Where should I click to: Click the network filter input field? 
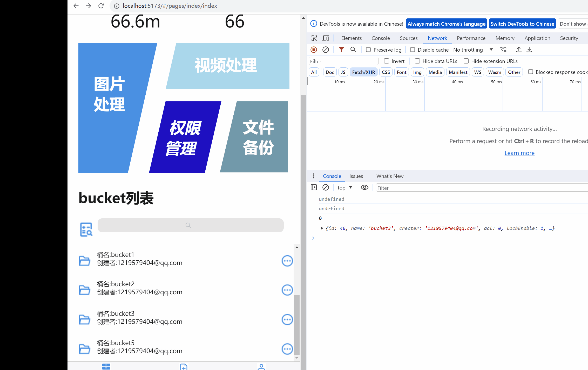tap(343, 60)
